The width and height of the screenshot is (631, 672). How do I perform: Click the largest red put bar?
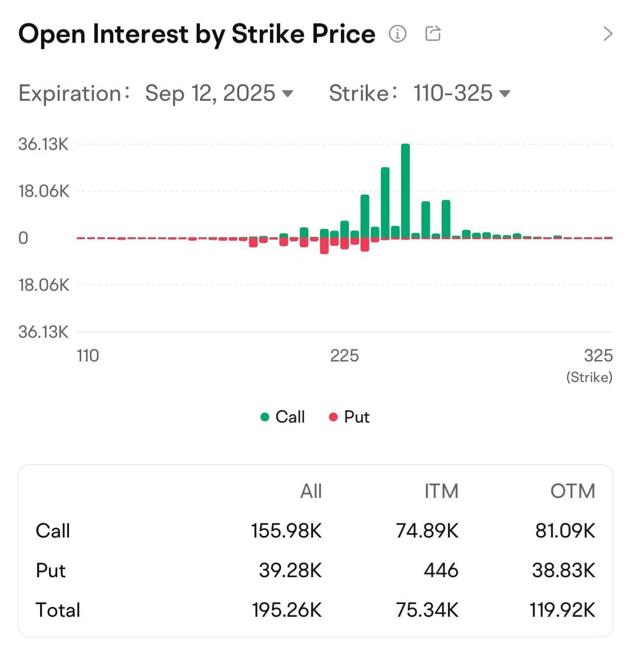click(x=324, y=246)
